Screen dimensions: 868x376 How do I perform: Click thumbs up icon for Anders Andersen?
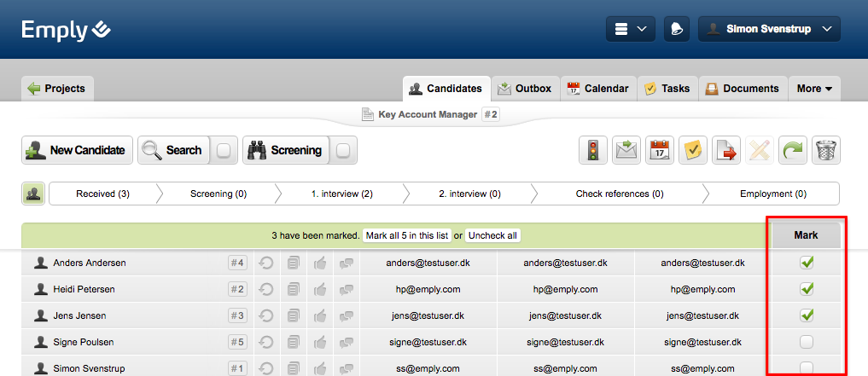(320, 263)
